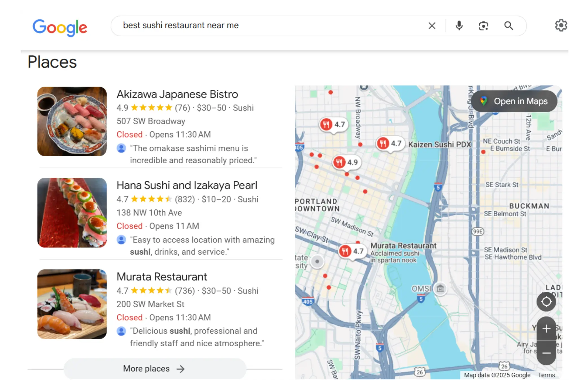Click Murata Restaurant sushi photo thumbnail
This screenshot has height=390, width=588.
point(72,304)
